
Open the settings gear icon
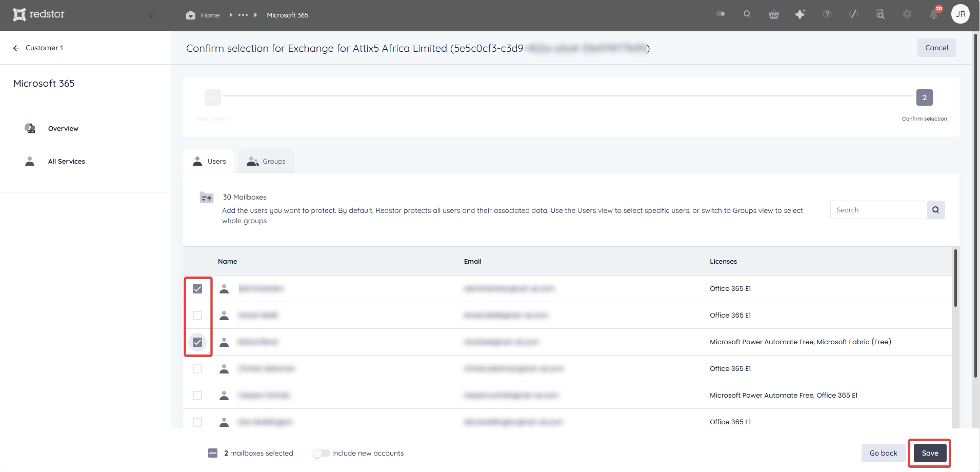(907, 14)
